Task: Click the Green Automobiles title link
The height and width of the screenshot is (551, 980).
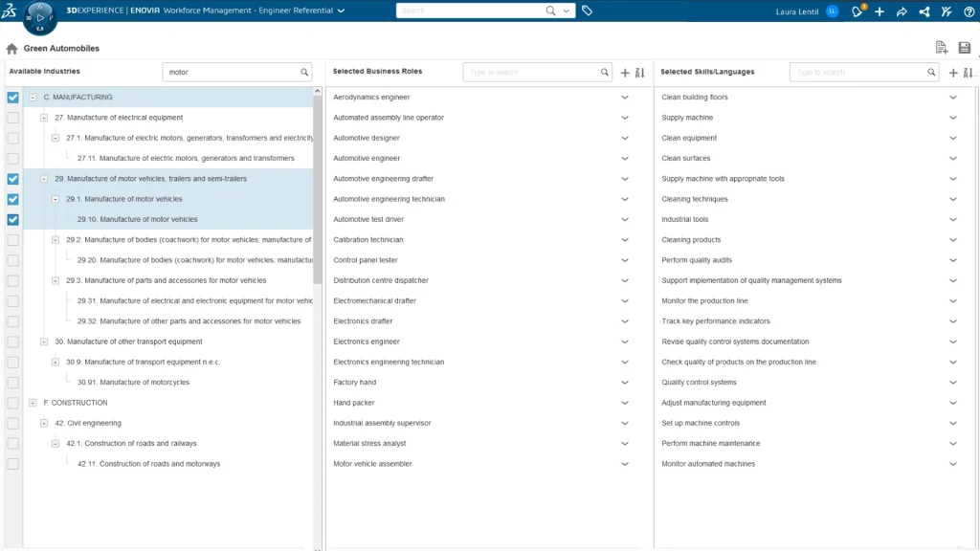Action: (61, 49)
